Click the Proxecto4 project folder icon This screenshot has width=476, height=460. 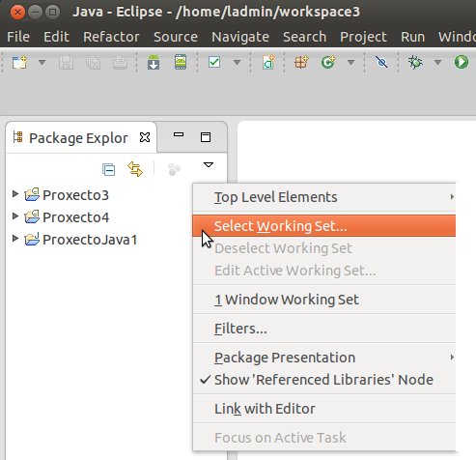pyautogui.click(x=32, y=216)
